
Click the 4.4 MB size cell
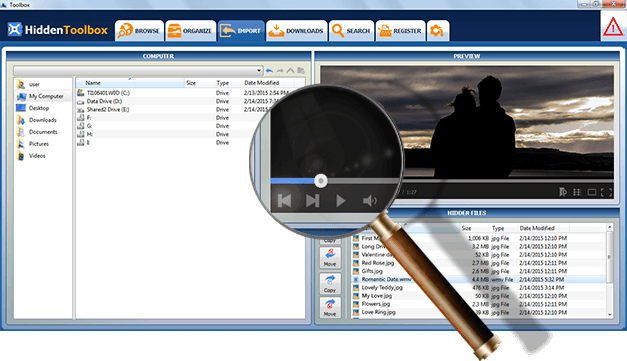tap(481, 279)
